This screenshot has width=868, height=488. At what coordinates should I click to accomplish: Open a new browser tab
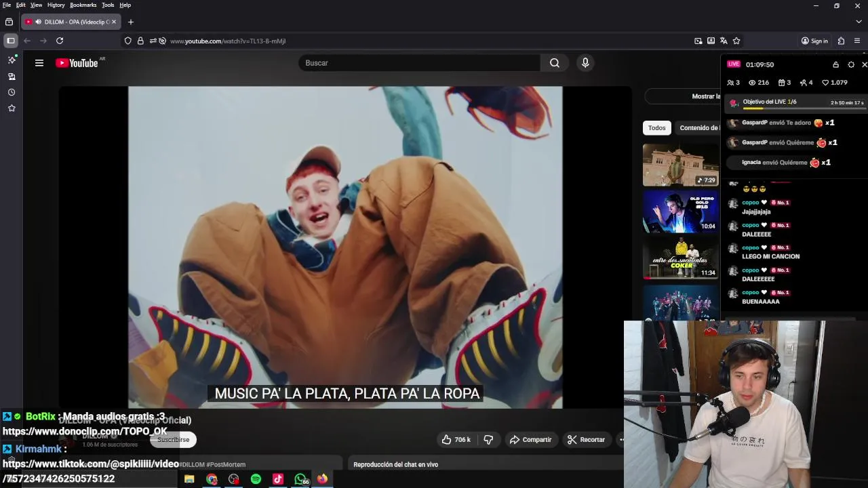[131, 22]
